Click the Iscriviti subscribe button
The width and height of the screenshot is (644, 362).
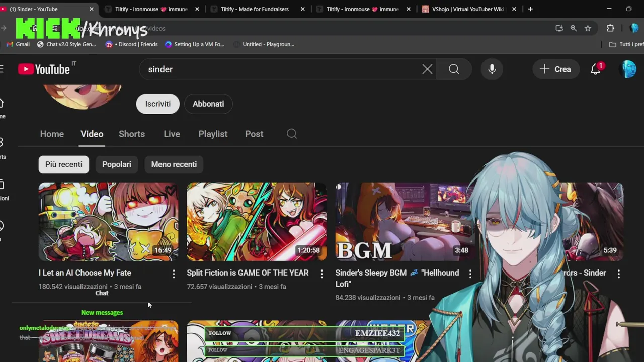point(158,104)
